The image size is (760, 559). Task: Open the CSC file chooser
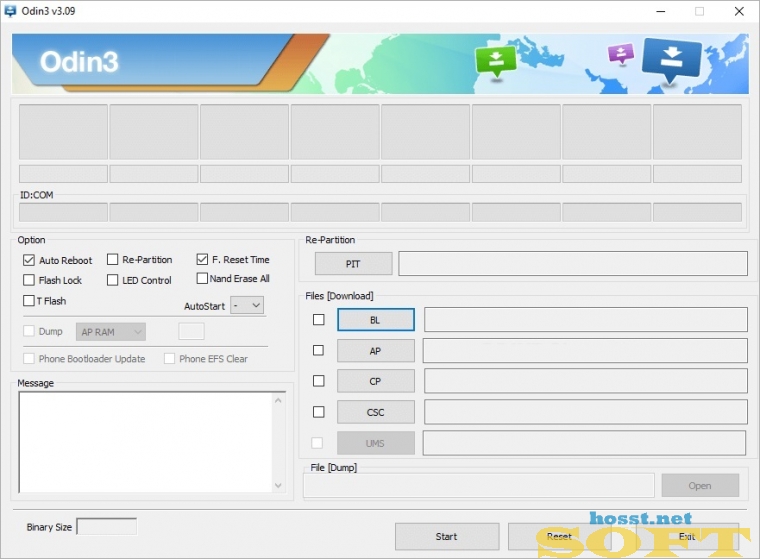376,412
